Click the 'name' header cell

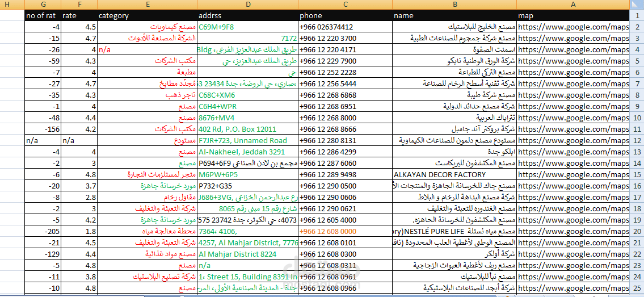(454, 16)
